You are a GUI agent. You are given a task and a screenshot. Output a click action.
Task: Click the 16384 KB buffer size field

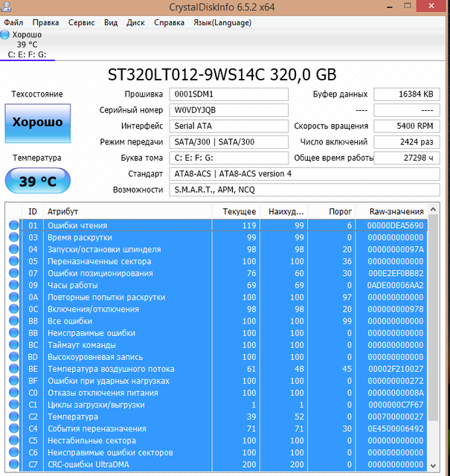click(x=407, y=94)
